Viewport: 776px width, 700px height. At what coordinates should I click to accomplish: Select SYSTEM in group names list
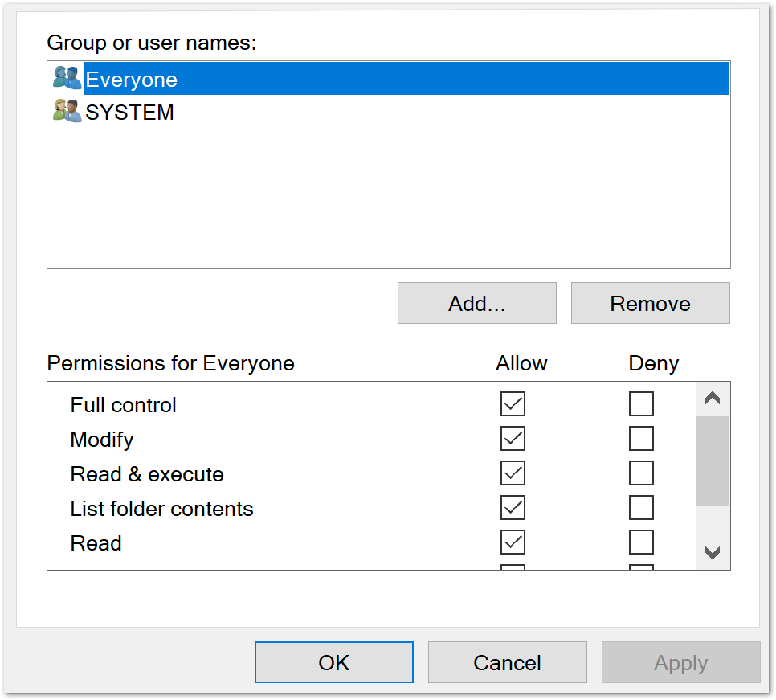(x=130, y=113)
